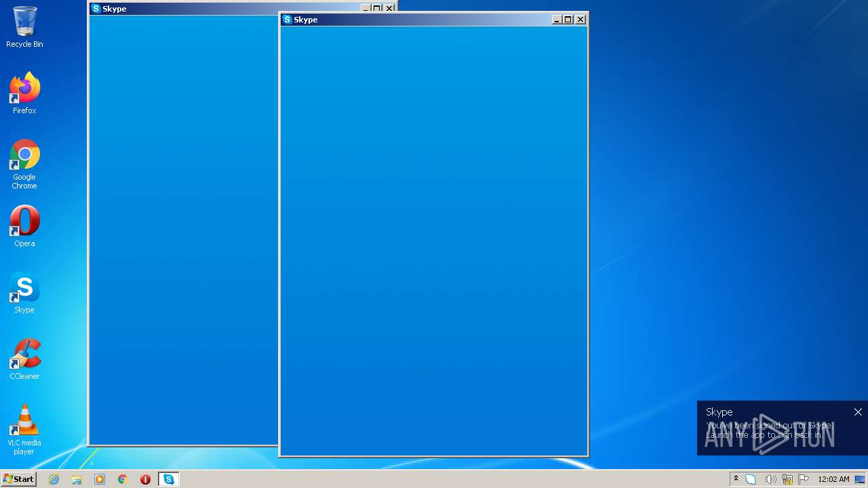
Task: Activate the Skype taskbar button
Action: pyautogui.click(x=168, y=479)
